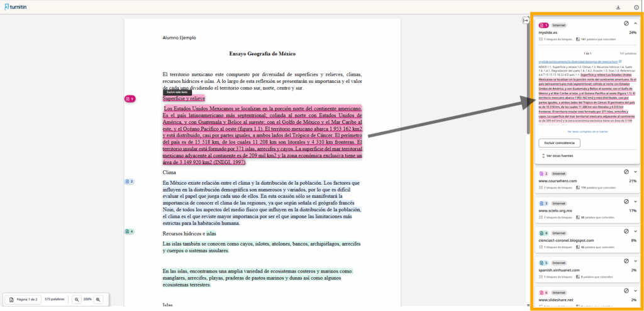Expand the ciencias1-coronel.blogspot.com source card
644x311 pixels.
(635, 232)
